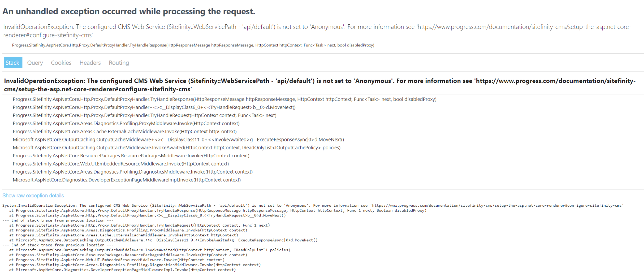The image size is (644, 275).
Task: Click the ResourcePackagesMiddleware.Invoke stack frame
Action: click(131, 156)
